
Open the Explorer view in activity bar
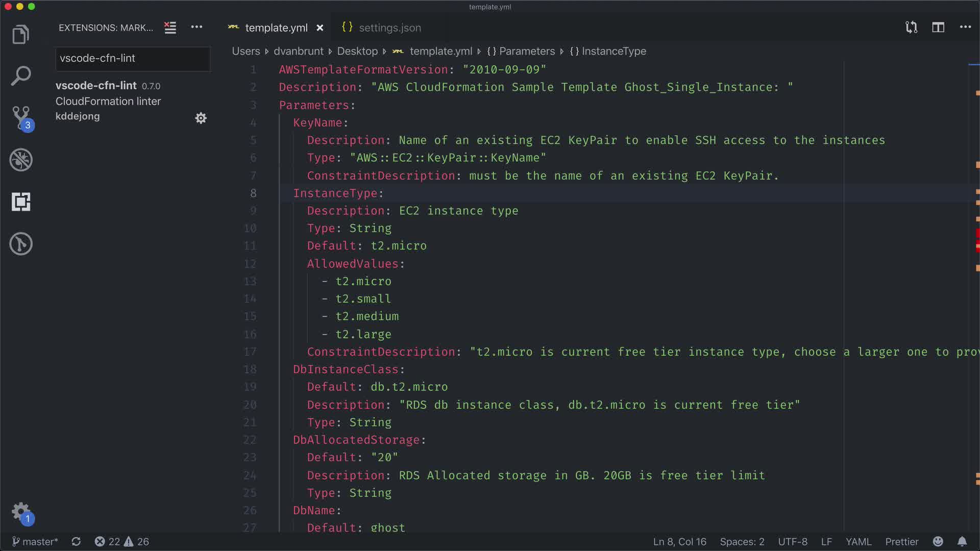coord(21,35)
